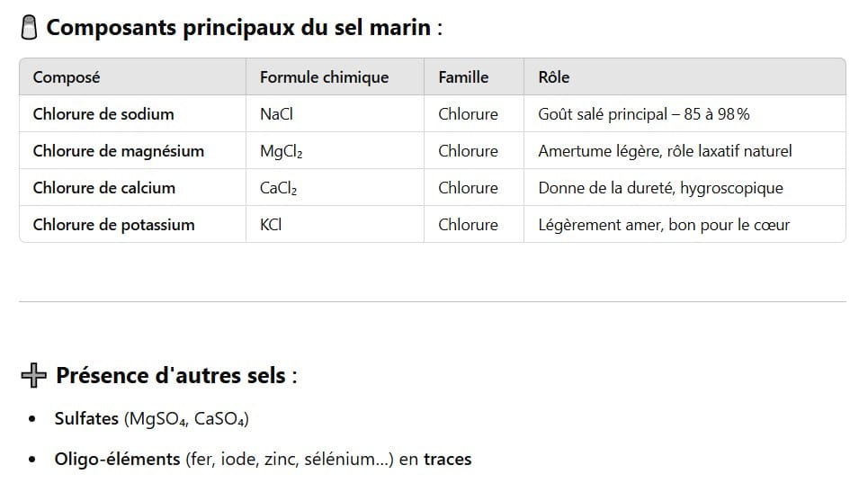Select the "Formule chimique" column header
Viewport: 868px width, 483px height.
[324, 77]
